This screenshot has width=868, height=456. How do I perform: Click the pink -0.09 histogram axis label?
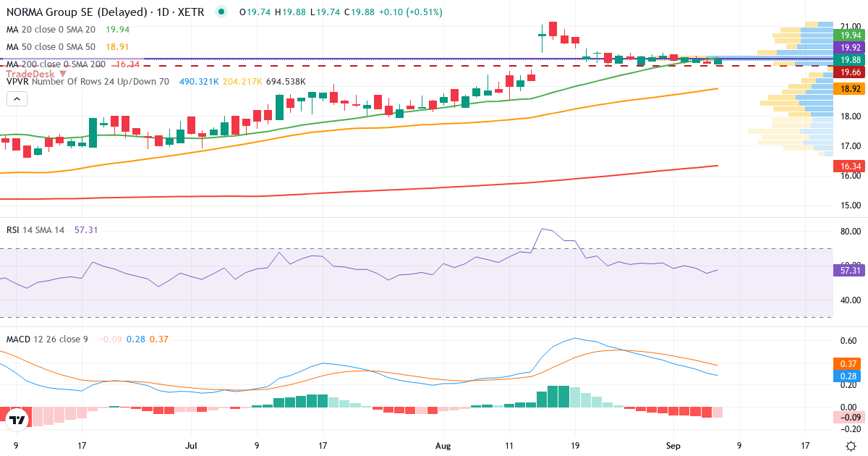850,418
